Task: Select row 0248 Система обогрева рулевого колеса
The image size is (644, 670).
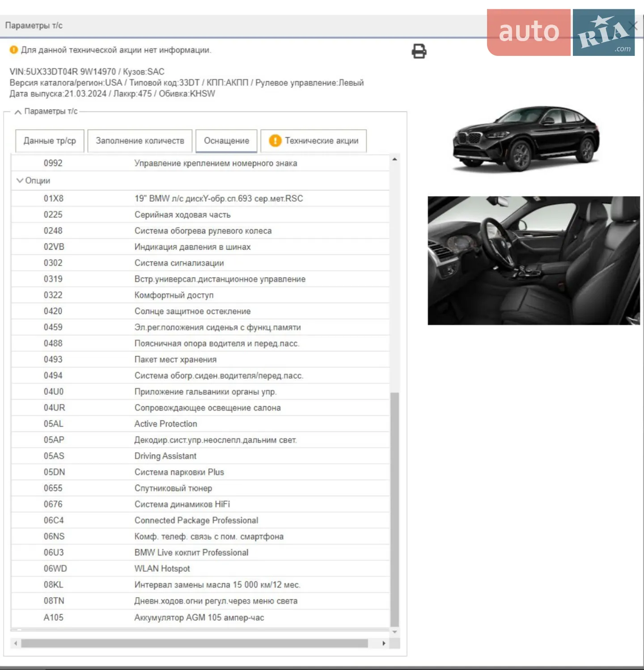Action: (200, 231)
